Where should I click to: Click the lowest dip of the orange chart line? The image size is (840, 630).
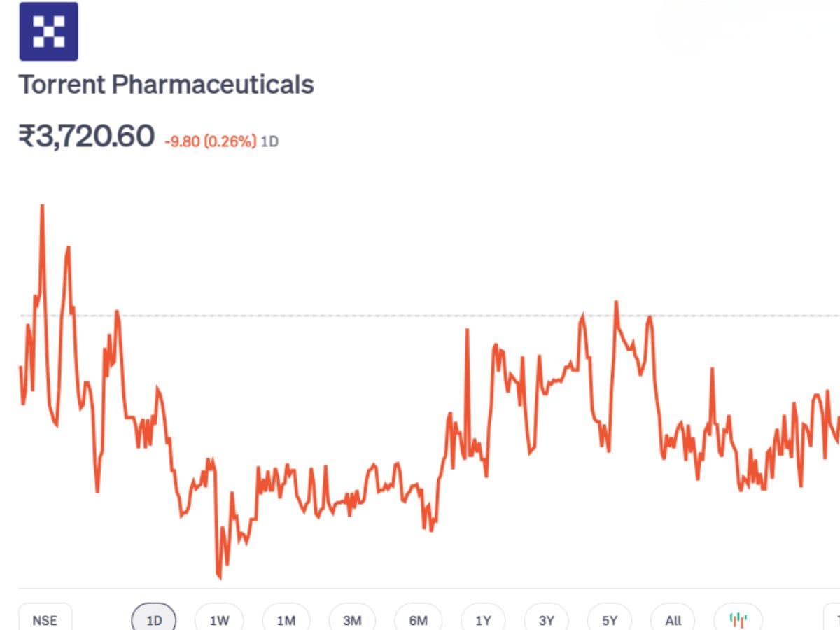tap(219, 577)
